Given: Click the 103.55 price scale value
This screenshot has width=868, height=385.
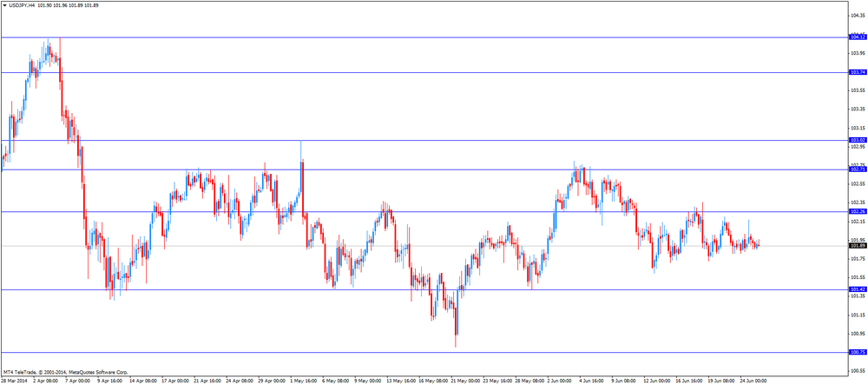Looking at the screenshot, I should tap(858, 90).
